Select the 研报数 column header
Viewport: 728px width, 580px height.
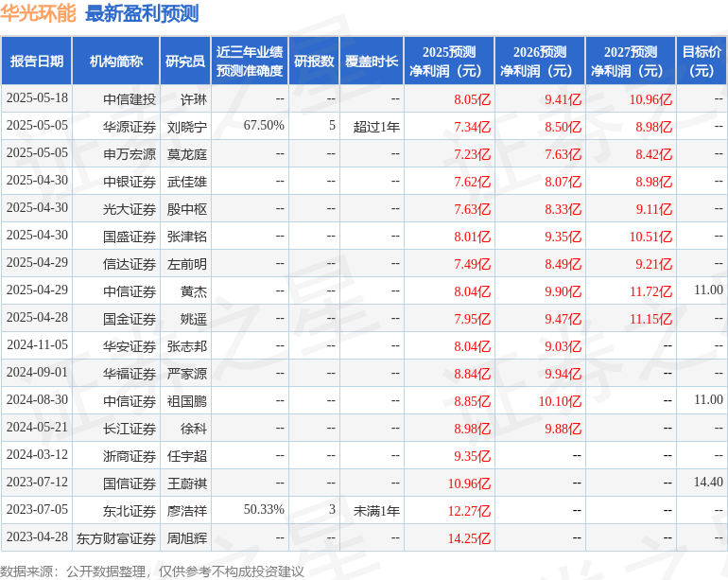click(x=314, y=61)
